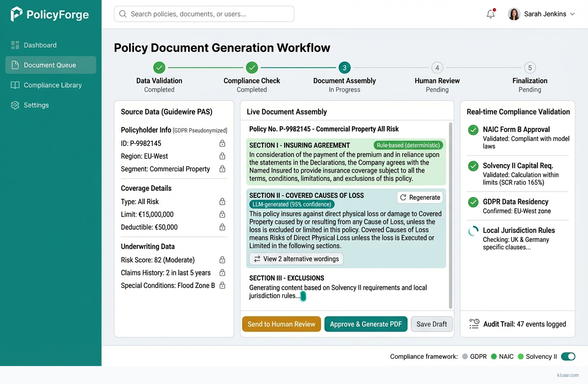Image resolution: width=588 pixels, height=384 pixels.
Task: Click the lock icon beside Risk Score
Action: coord(222,260)
